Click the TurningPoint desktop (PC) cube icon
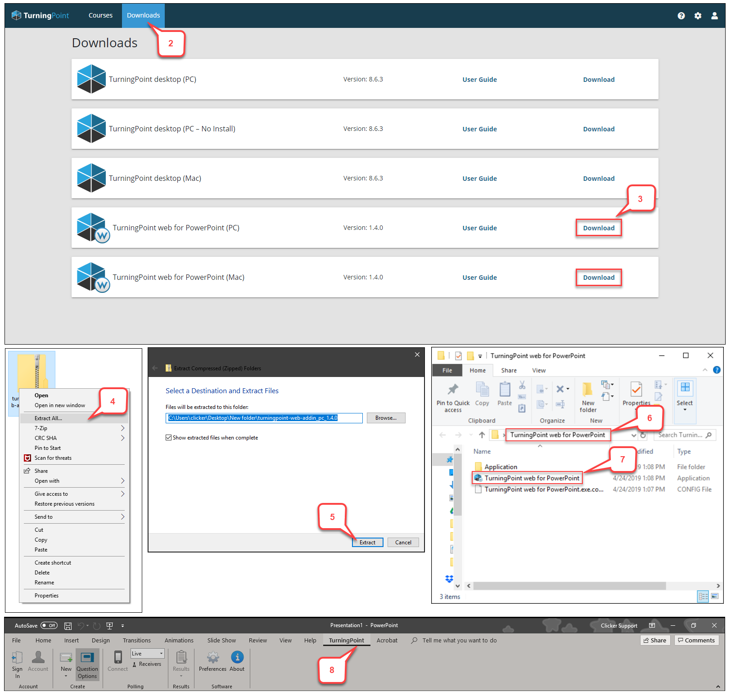The image size is (731, 700). [91, 79]
